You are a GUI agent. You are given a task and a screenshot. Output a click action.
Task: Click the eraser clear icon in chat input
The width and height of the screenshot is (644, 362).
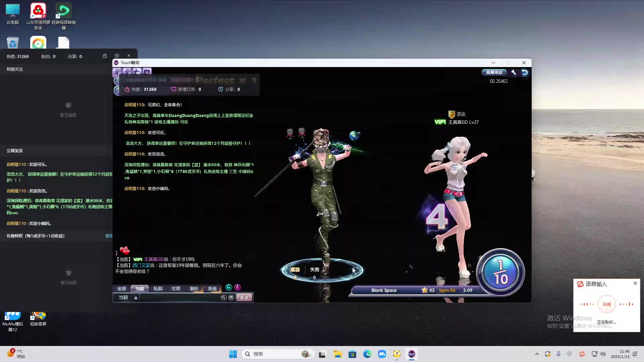click(x=224, y=298)
